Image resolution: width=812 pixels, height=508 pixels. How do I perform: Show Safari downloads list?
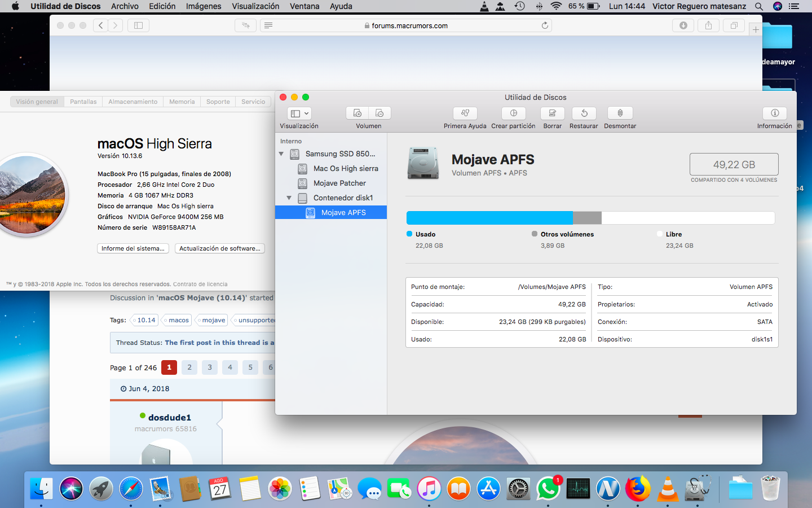point(683,25)
